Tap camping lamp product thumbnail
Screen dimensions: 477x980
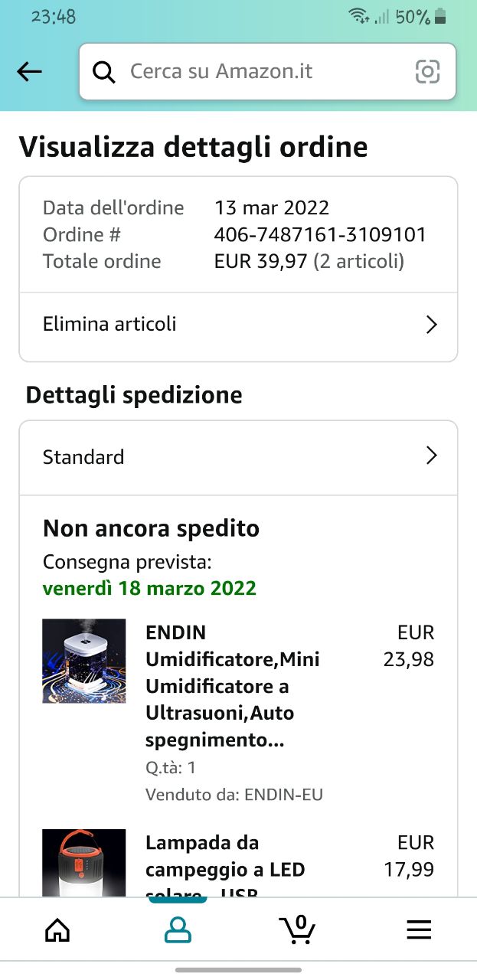[84, 863]
